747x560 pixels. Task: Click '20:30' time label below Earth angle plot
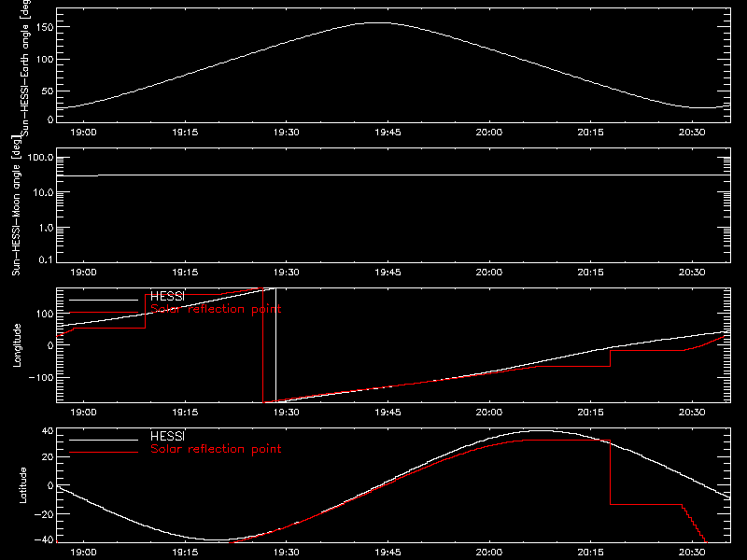[x=692, y=133]
